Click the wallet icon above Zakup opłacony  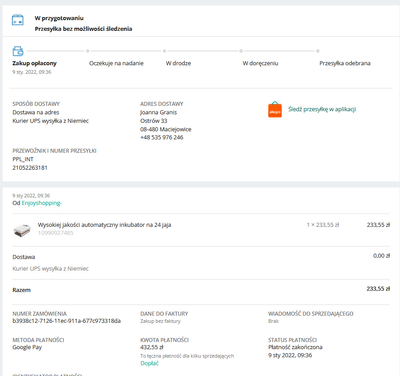[x=18, y=51]
